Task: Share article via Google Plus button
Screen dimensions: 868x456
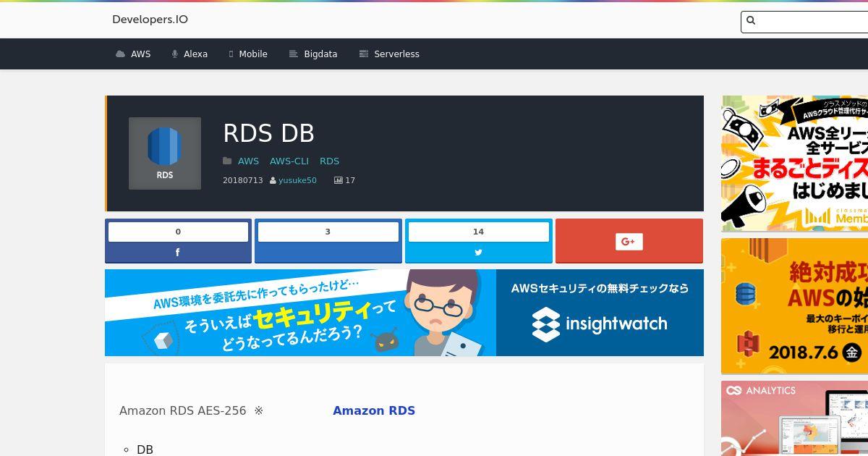Action: point(629,241)
